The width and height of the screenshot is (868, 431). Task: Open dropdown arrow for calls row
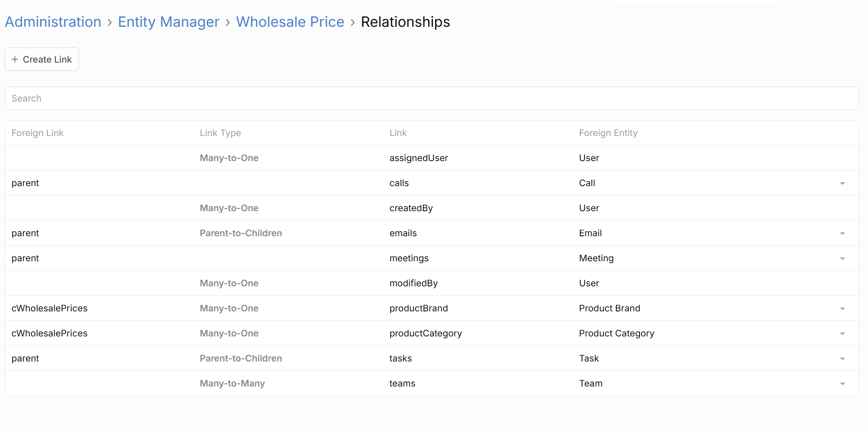coord(842,184)
